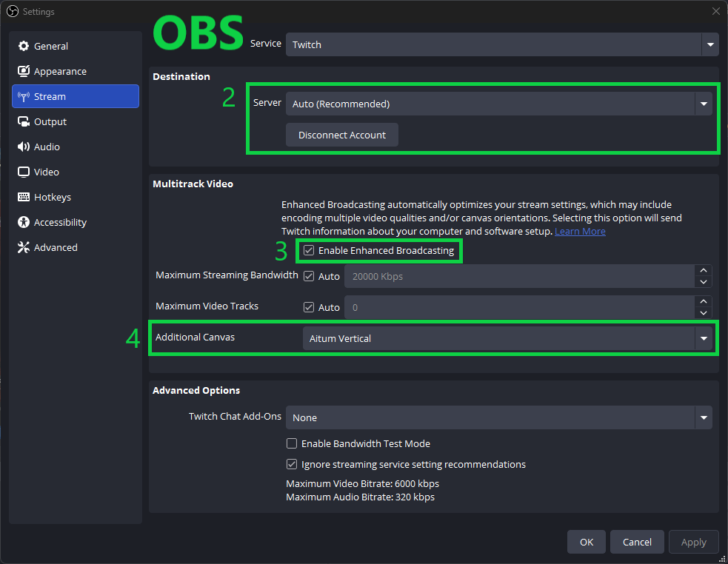Click the General gear icon
Screen dimensions: 728x564
coord(23,46)
